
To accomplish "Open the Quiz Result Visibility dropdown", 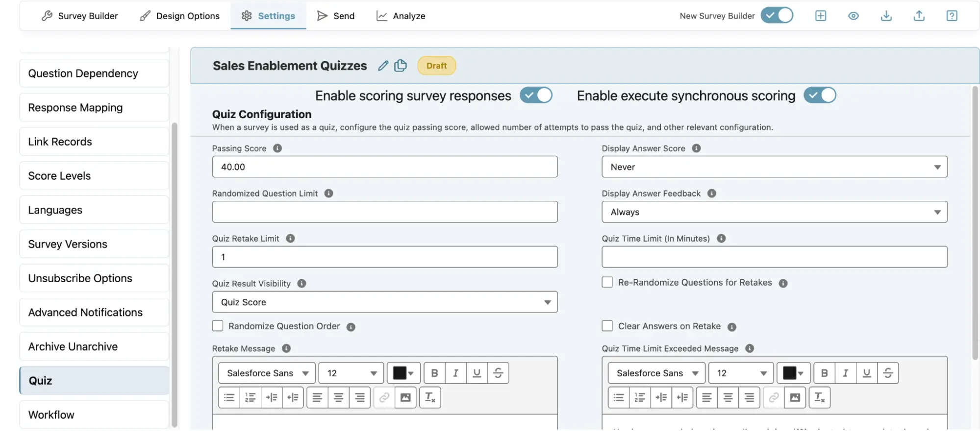I will coord(384,302).
